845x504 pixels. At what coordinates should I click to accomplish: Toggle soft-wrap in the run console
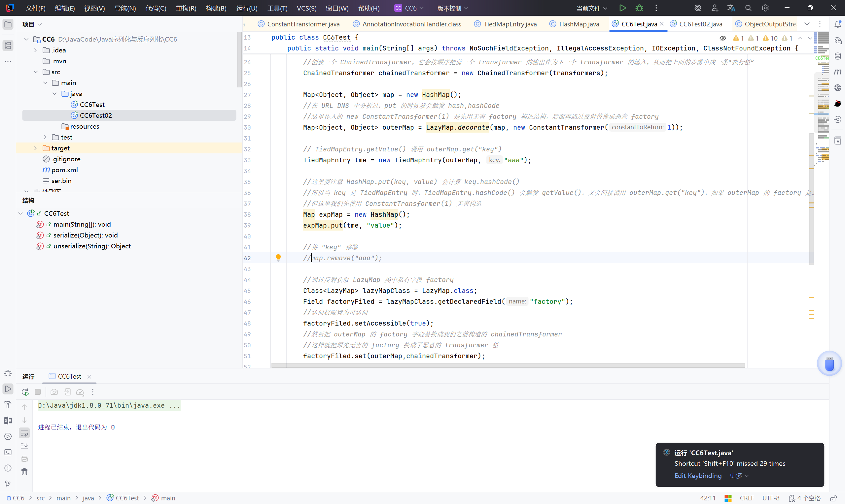(24, 433)
